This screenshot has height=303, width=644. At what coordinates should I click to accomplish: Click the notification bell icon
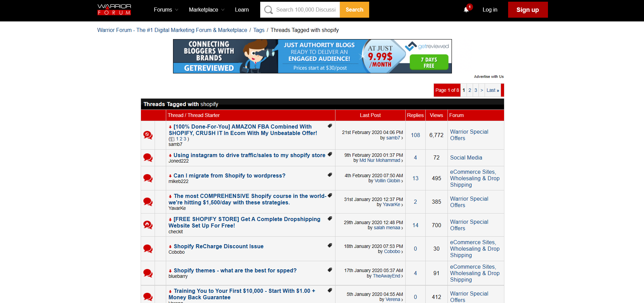(x=466, y=10)
